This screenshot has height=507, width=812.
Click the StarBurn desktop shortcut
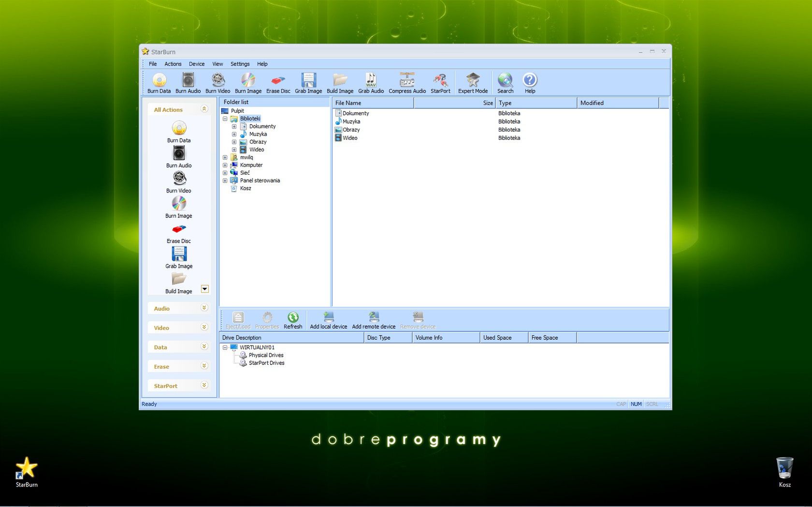(27, 472)
